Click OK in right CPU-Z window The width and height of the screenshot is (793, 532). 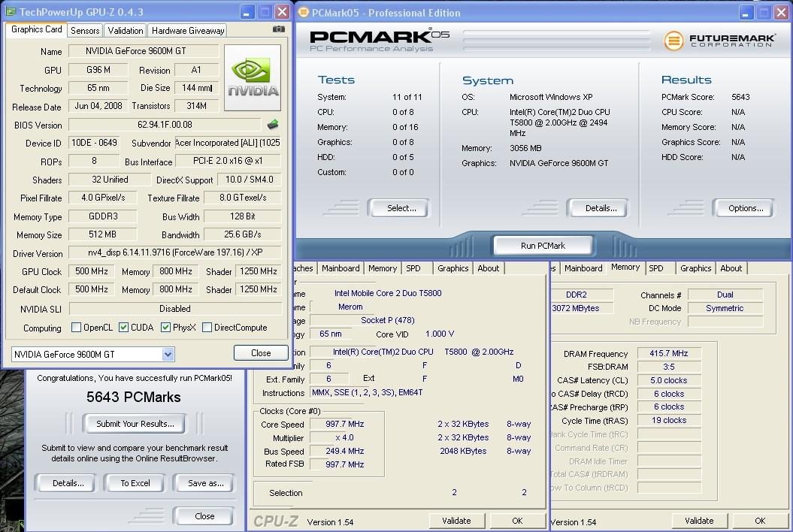(760, 521)
